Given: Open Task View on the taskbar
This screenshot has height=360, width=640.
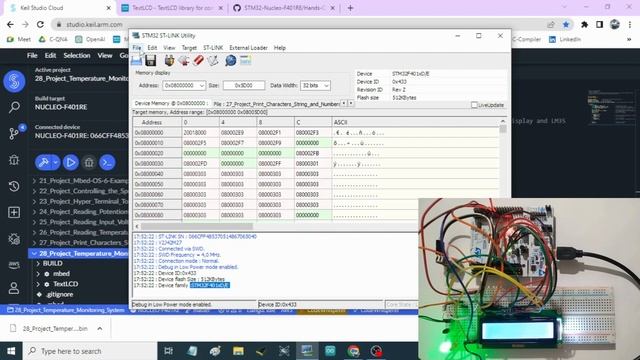Looking at the screenshot, I should click(x=168, y=351).
